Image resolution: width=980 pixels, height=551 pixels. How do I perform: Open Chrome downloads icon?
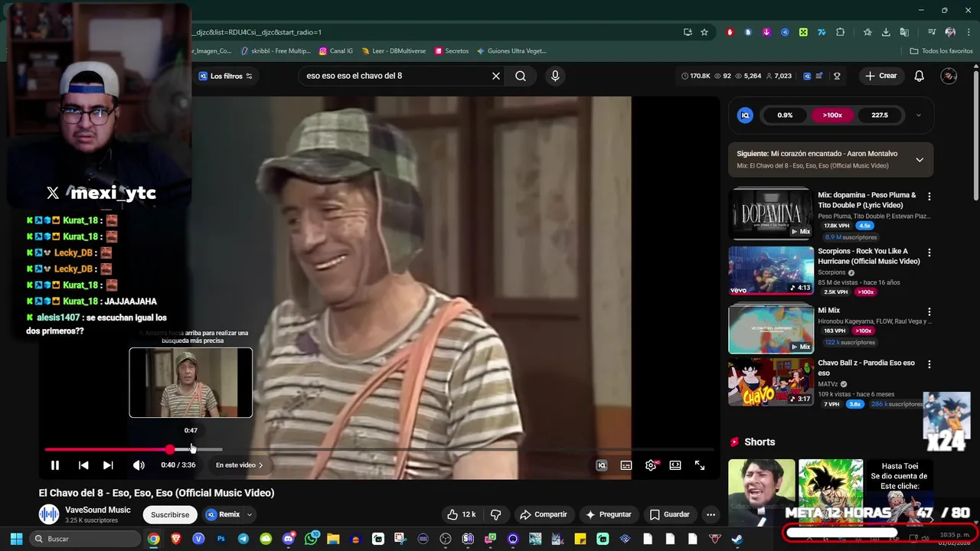click(x=886, y=32)
